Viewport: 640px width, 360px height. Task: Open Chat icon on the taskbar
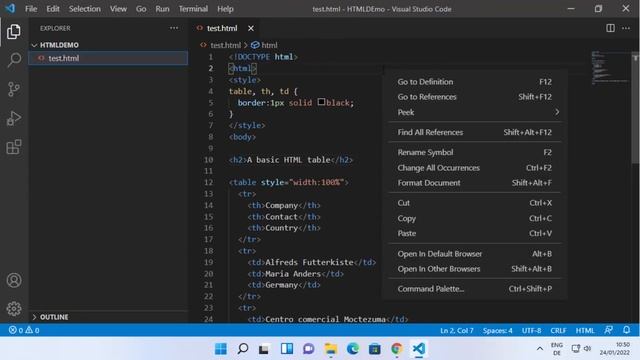point(309,349)
